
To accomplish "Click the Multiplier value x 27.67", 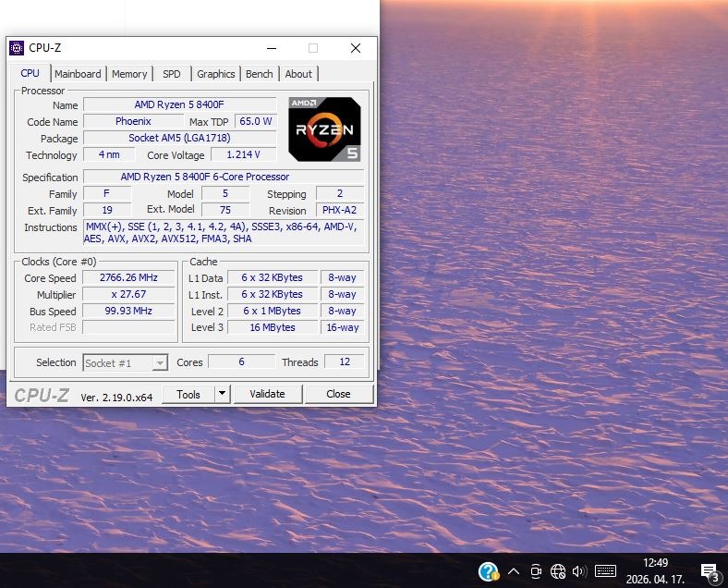I will click(x=128, y=295).
